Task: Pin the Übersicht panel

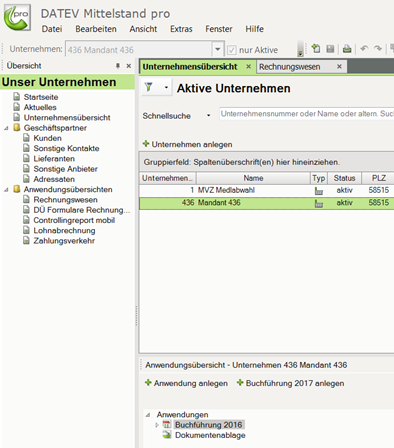Action: (x=118, y=66)
